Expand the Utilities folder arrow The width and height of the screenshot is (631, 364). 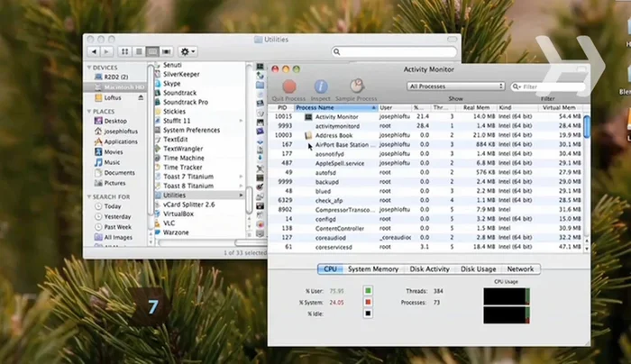pos(241,196)
